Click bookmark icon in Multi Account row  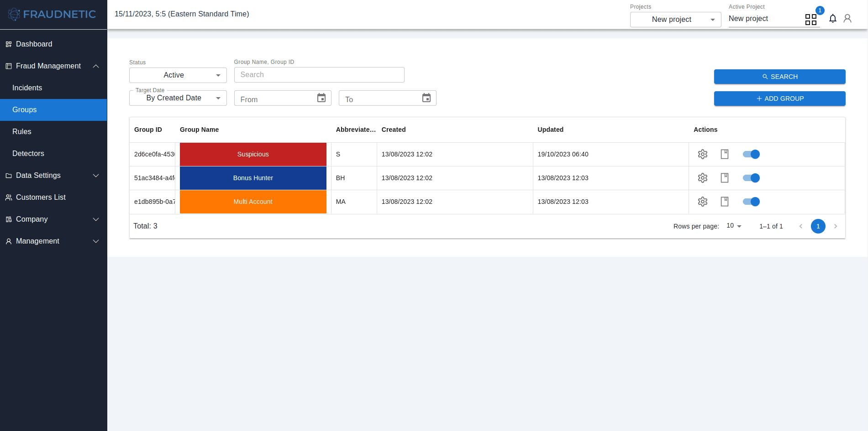coord(725,202)
